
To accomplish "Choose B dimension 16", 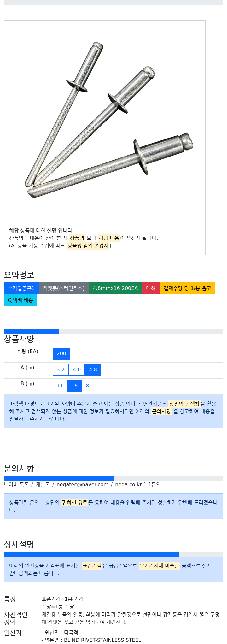I will pyautogui.click(x=74, y=386).
